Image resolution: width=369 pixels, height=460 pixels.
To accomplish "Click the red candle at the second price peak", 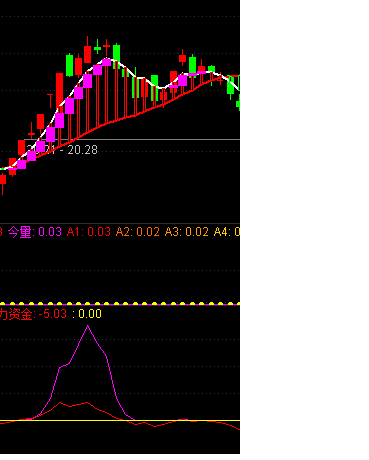I will click(182, 58).
